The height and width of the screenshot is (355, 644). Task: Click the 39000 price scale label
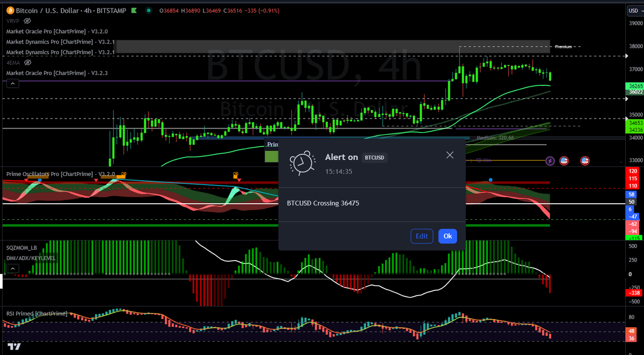tap(635, 24)
